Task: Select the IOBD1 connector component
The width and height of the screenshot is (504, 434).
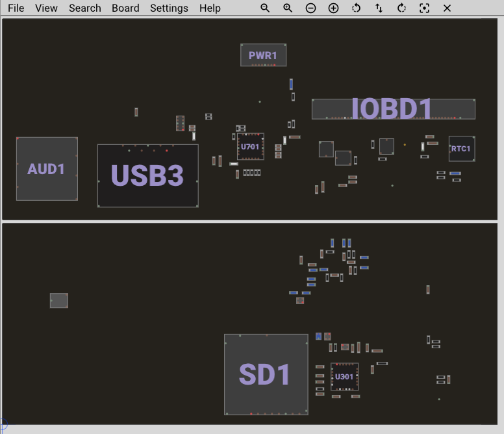Action: 393,108
